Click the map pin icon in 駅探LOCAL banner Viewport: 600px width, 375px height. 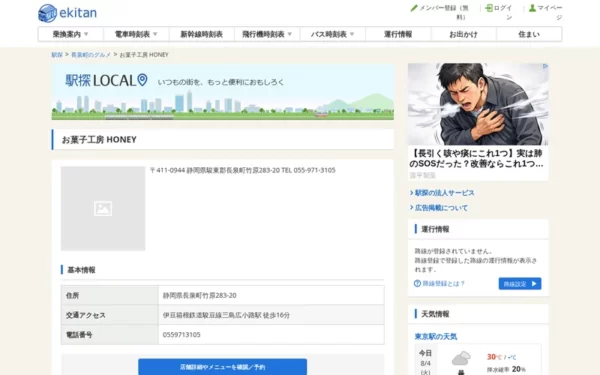pos(142,80)
